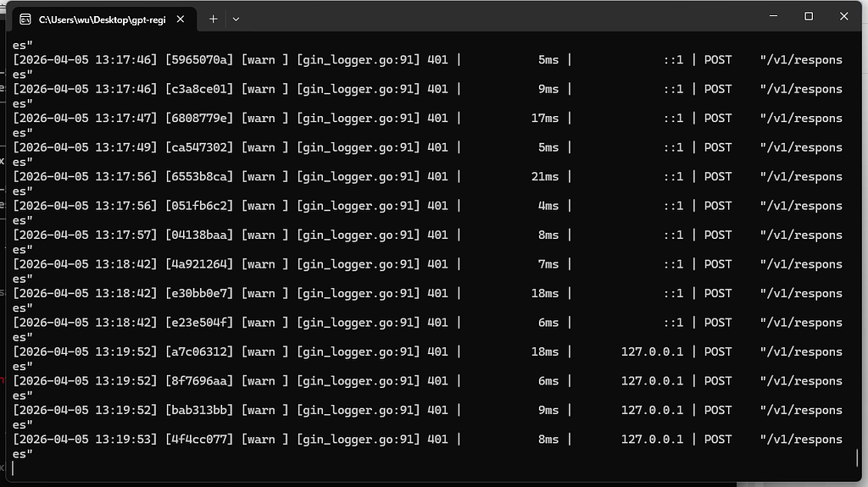Maximize the terminal window
Screen dimensions: 868x487
coord(808,16)
